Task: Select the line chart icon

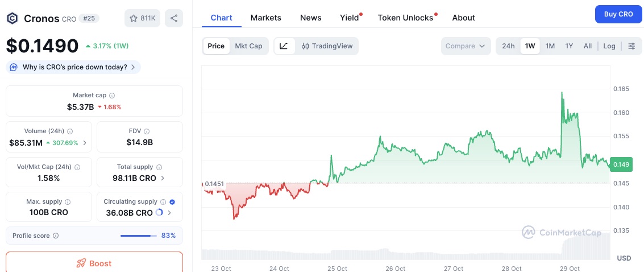Action: 284,46
